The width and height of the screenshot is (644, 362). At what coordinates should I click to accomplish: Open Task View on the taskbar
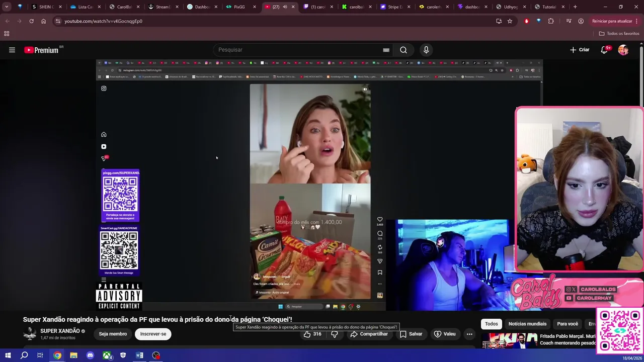pos(40,355)
